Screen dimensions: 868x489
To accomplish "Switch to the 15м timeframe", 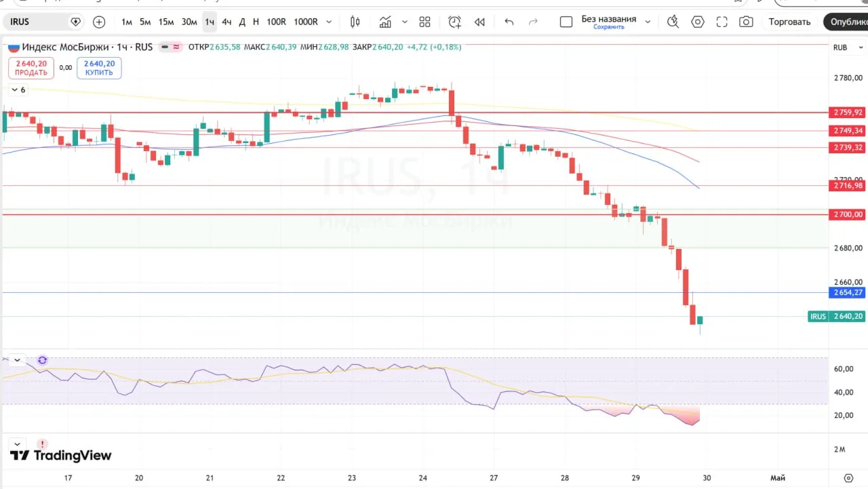I will 166,22.
